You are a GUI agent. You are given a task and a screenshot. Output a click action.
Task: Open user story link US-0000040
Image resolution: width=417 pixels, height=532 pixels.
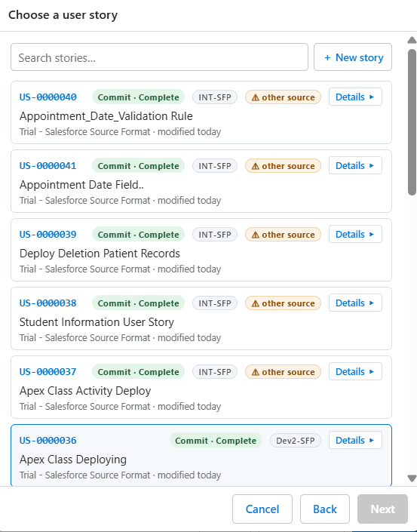48,97
